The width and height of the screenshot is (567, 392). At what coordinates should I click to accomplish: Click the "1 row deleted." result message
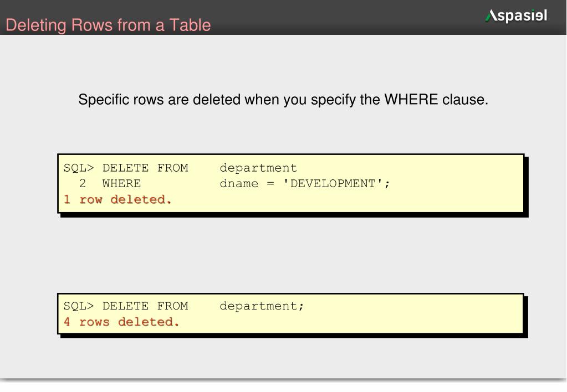pyautogui.click(x=118, y=199)
